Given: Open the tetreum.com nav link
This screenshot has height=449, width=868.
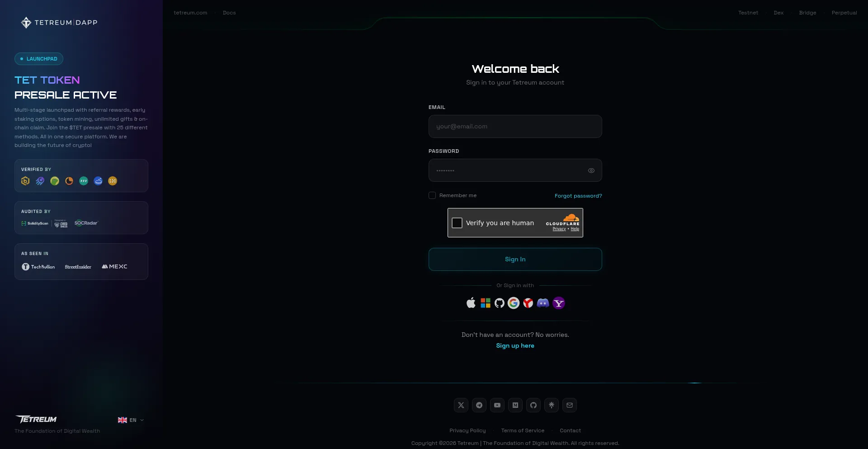Looking at the screenshot, I should pyautogui.click(x=190, y=13).
